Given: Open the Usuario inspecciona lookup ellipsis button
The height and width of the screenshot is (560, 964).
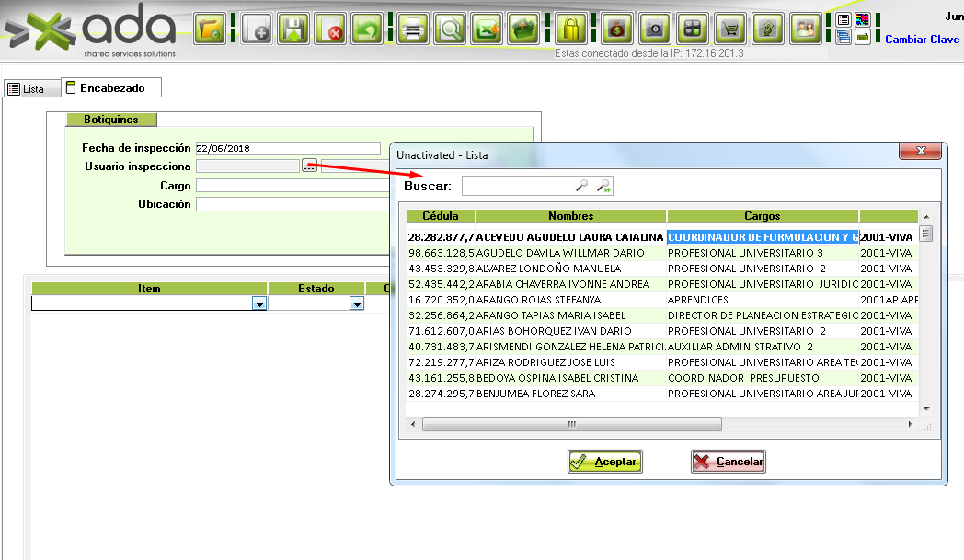Looking at the screenshot, I should 309,166.
